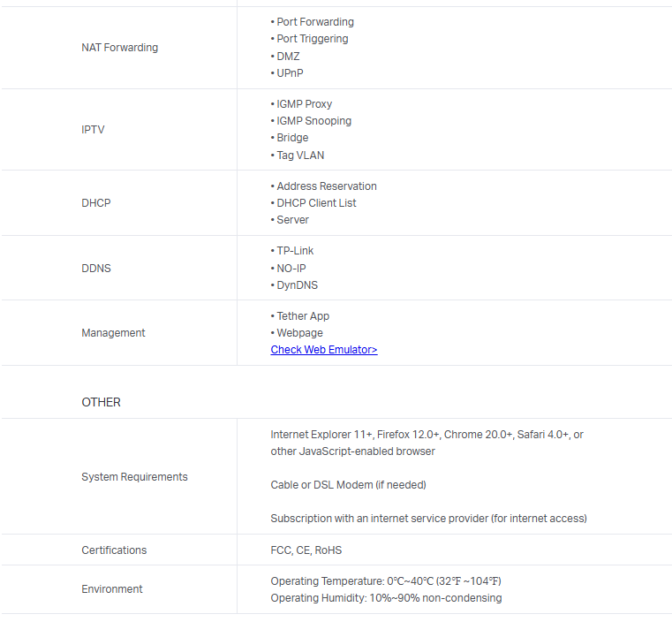This screenshot has width=672, height=622.
Task: Click the DHCP row label
Action: [x=96, y=203]
